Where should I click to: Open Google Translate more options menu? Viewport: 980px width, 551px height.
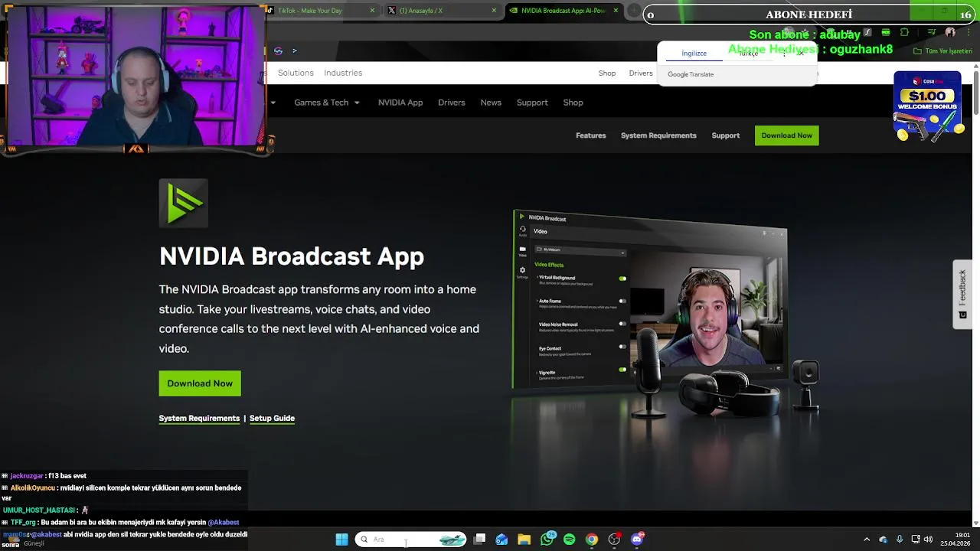point(784,53)
